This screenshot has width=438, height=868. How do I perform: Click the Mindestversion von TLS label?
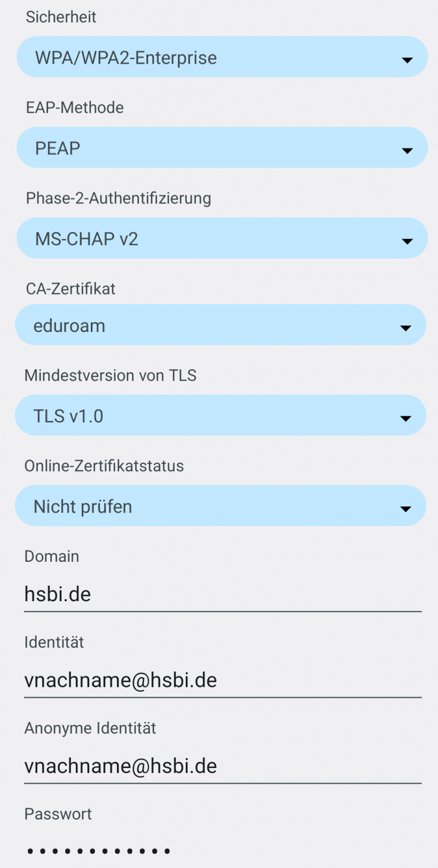coord(111,375)
